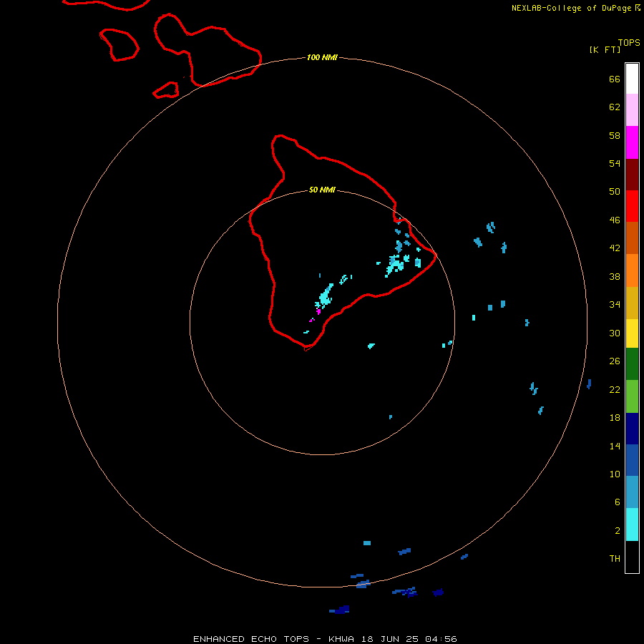
Task: Click the 66 legend value
Action: [x=615, y=79]
